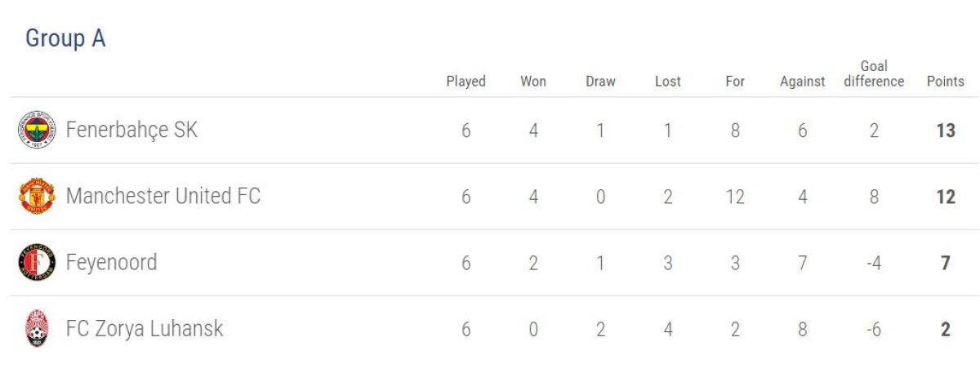The height and width of the screenshot is (373, 980).
Task: Click the Against column header
Action: 802,81
